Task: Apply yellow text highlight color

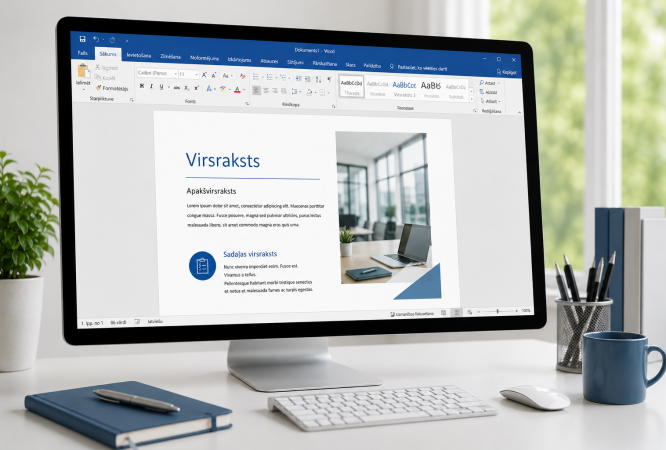Action: (223, 89)
